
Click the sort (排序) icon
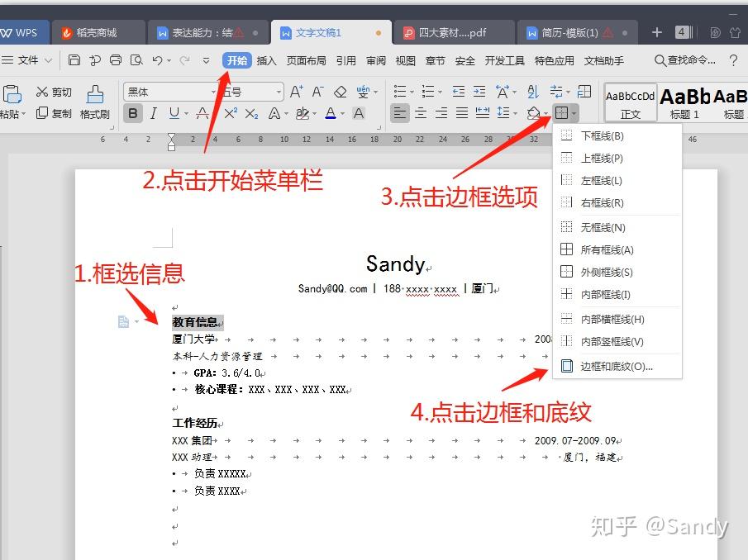pos(533,89)
